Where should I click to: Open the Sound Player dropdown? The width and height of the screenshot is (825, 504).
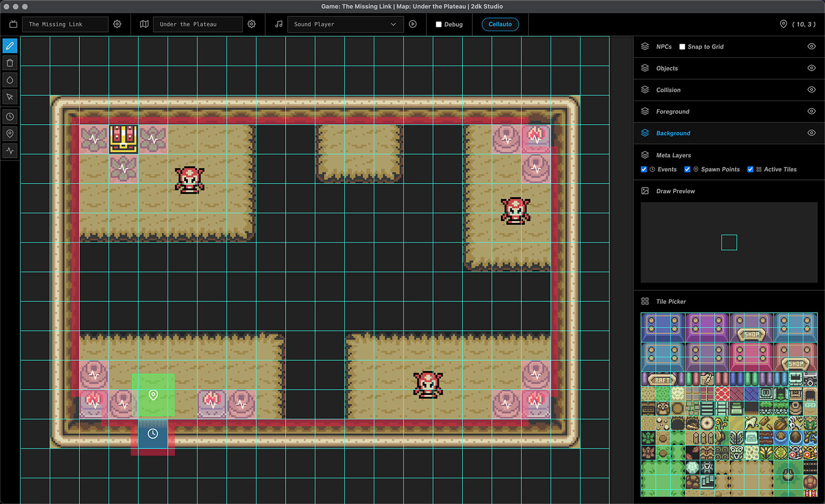click(345, 24)
